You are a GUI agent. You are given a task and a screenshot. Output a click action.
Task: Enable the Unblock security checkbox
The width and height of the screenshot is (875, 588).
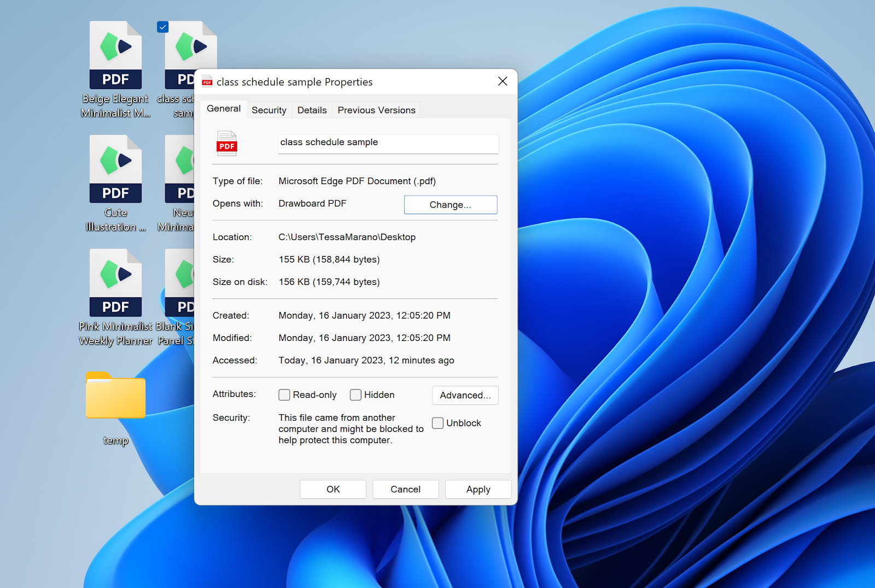point(437,422)
